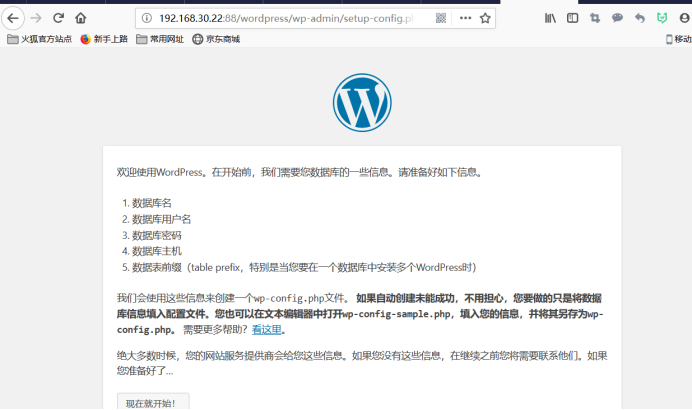This screenshot has width=692, height=410.
Task: Click the 现在就开始! button
Action: point(153,402)
